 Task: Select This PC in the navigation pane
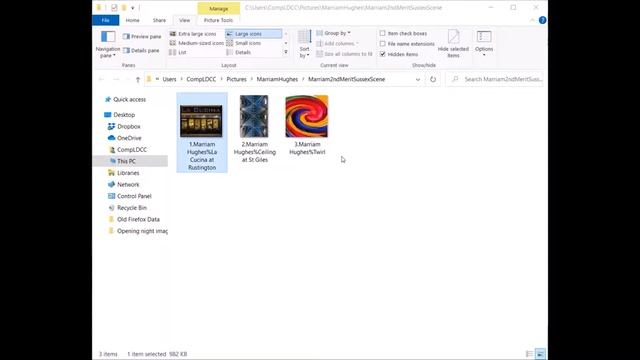coord(131,161)
